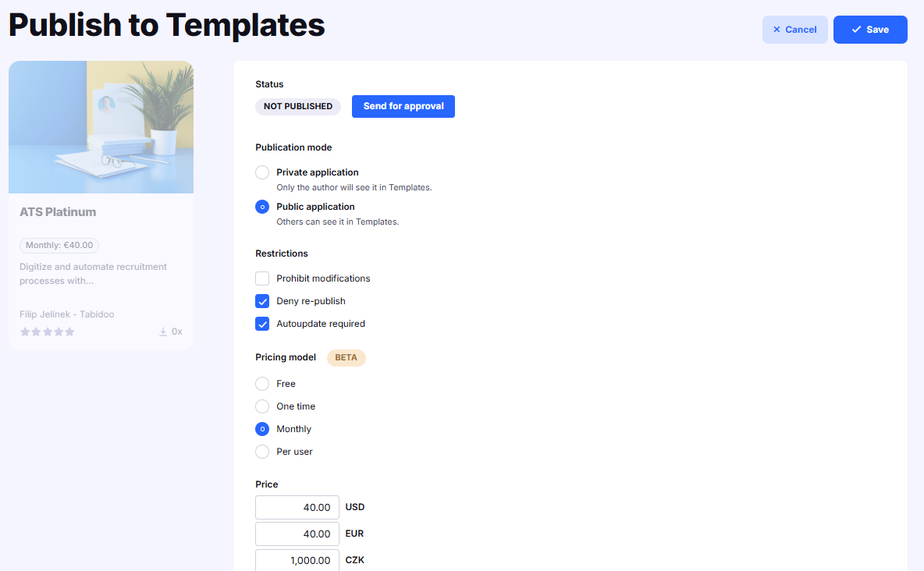Choose Per user pricing model

coord(262,452)
